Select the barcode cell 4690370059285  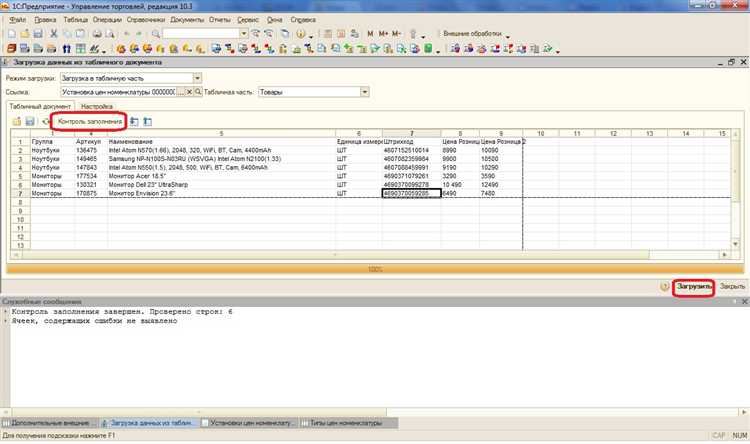pyautogui.click(x=411, y=194)
